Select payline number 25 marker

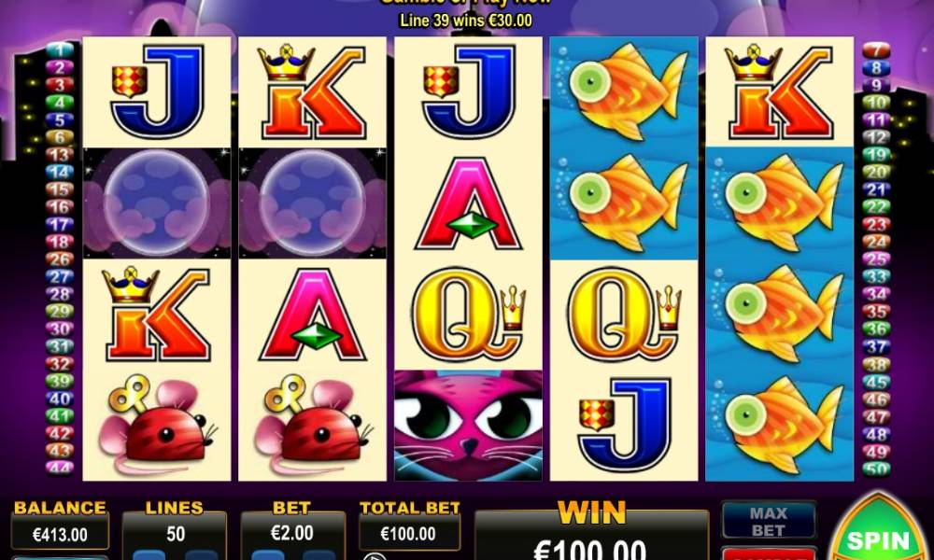876,259
